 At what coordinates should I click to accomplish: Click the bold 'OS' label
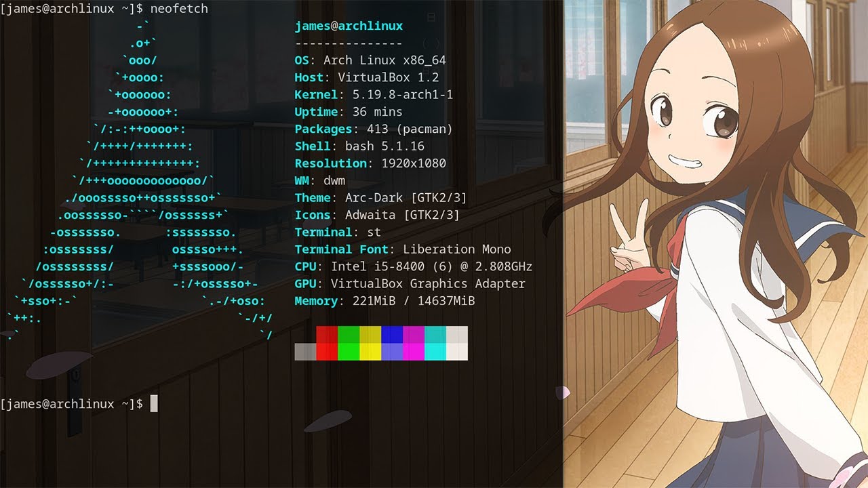[302, 60]
